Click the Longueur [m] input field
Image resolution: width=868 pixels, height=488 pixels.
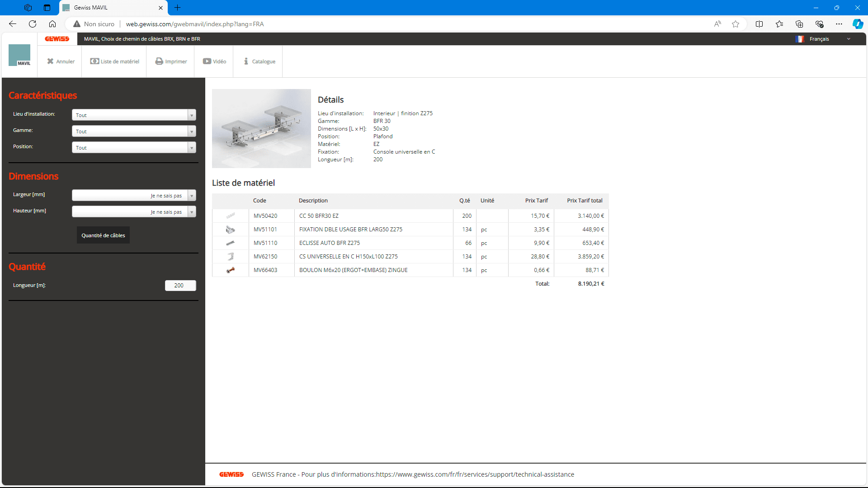pos(180,286)
